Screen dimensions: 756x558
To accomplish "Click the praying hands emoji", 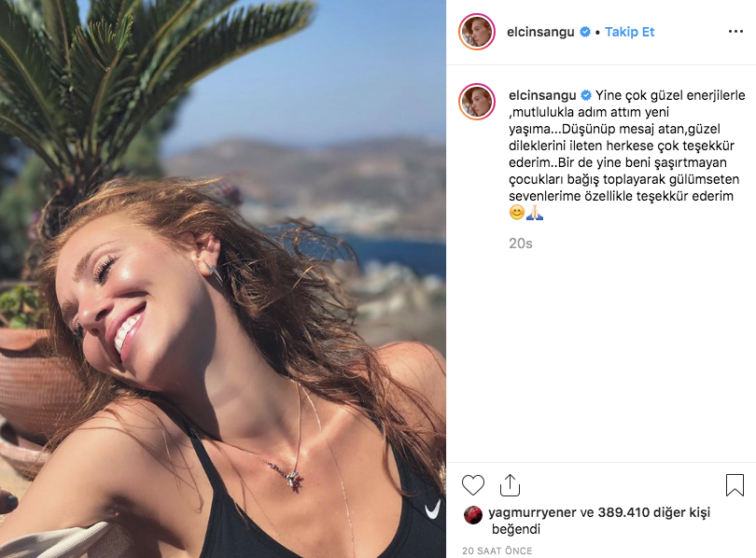I will coord(534,214).
